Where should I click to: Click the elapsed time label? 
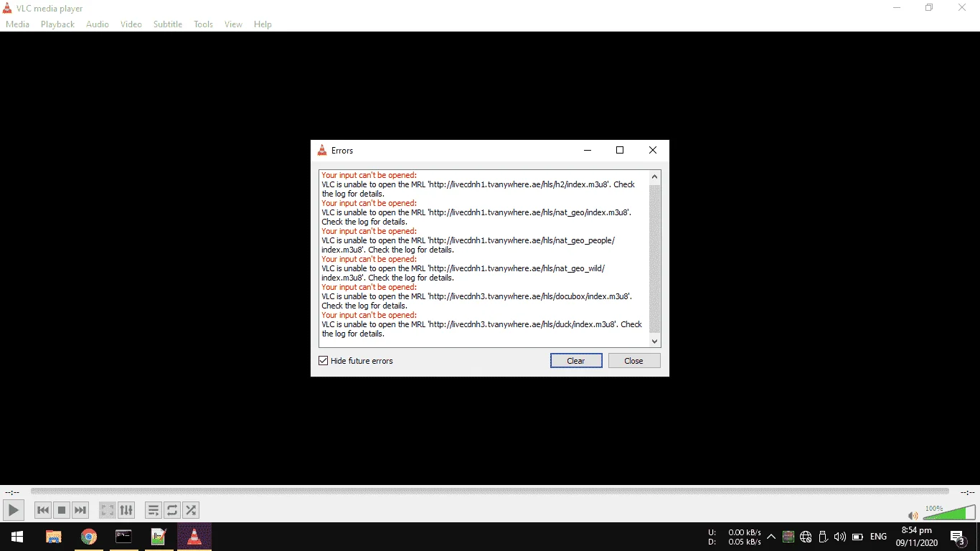click(12, 492)
